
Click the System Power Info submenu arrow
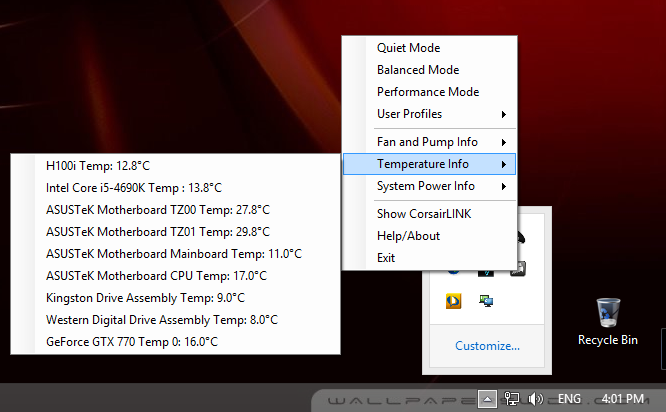coord(504,186)
